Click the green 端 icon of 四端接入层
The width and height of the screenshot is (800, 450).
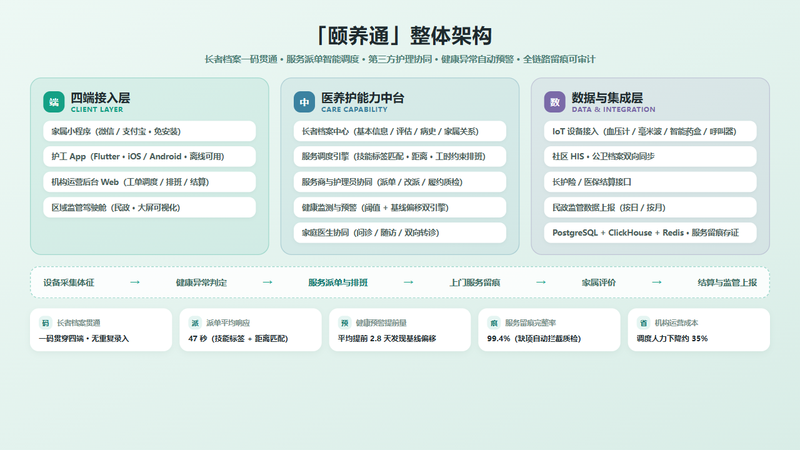pyautogui.click(x=54, y=102)
